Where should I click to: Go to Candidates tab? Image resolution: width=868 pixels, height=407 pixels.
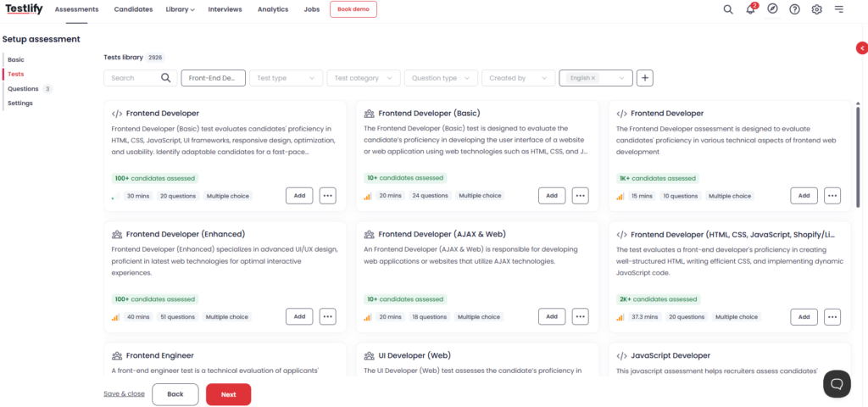[x=133, y=9]
